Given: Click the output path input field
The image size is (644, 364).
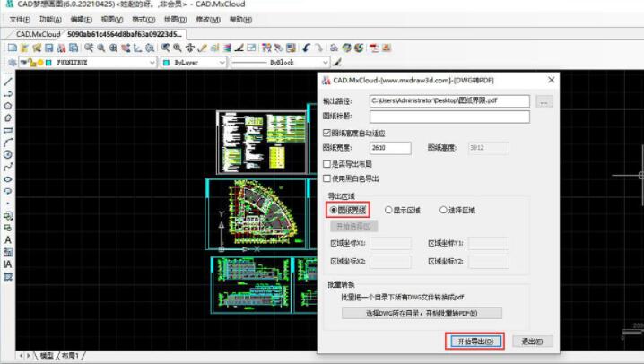Looking at the screenshot, I should (x=449, y=101).
